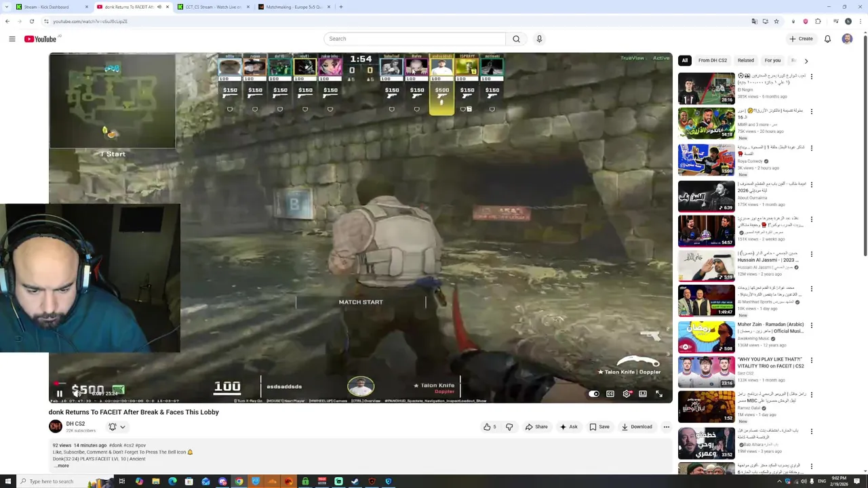Image resolution: width=868 pixels, height=488 pixels.
Task: Switch to theater mode
Action: [643, 394]
